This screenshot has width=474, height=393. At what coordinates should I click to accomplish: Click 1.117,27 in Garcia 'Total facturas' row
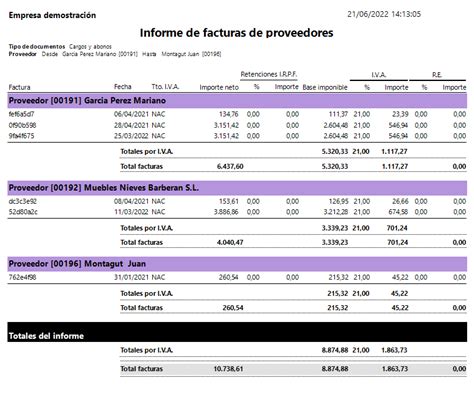pyautogui.click(x=395, y=166)
